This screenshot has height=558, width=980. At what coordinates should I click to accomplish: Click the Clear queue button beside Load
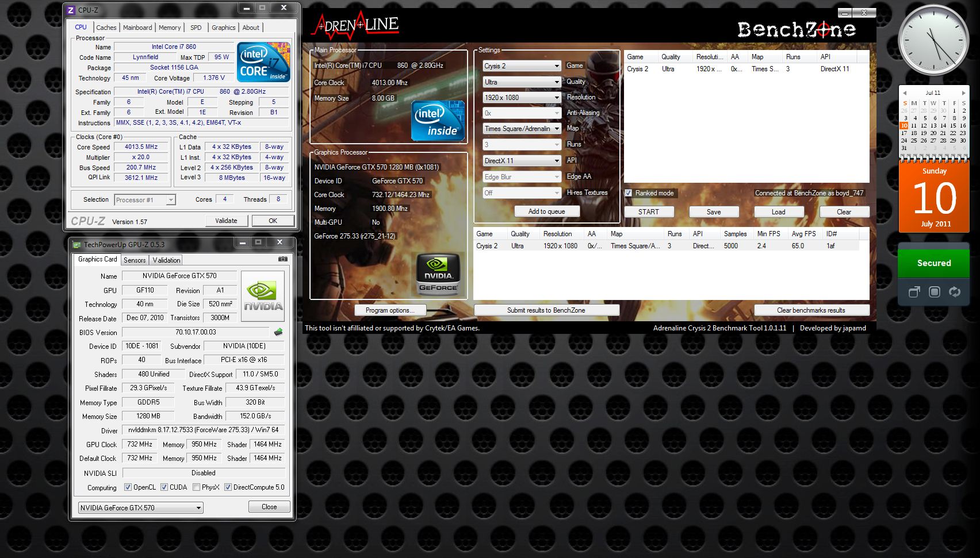pyautogui.click(x=844, y=212)
